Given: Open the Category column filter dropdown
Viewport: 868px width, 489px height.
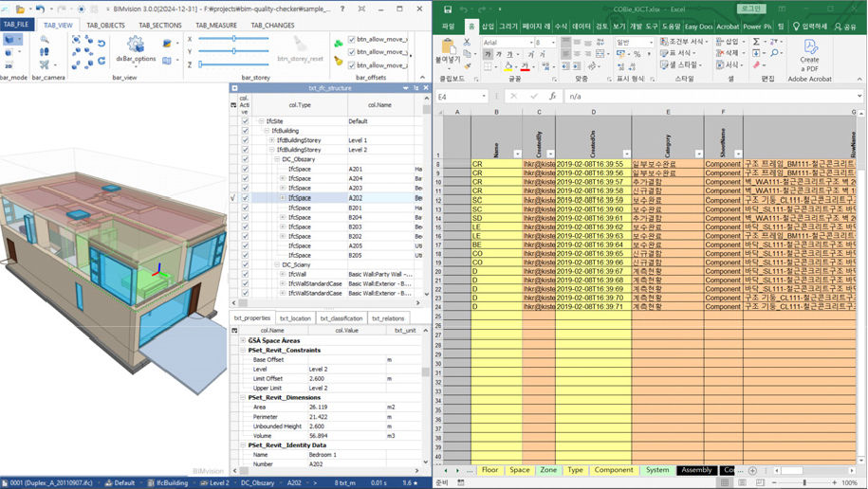Looking at the screenshot, I should 698,154.
